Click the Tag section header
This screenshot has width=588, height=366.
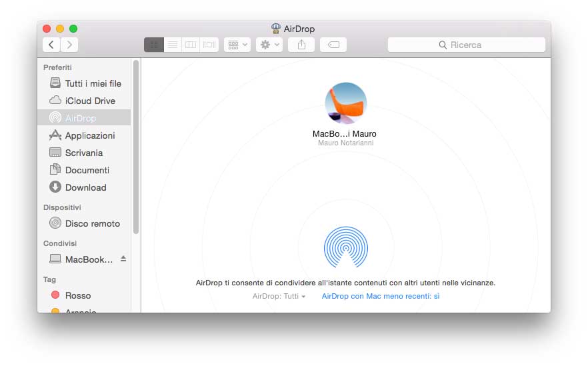coord(49,279)
